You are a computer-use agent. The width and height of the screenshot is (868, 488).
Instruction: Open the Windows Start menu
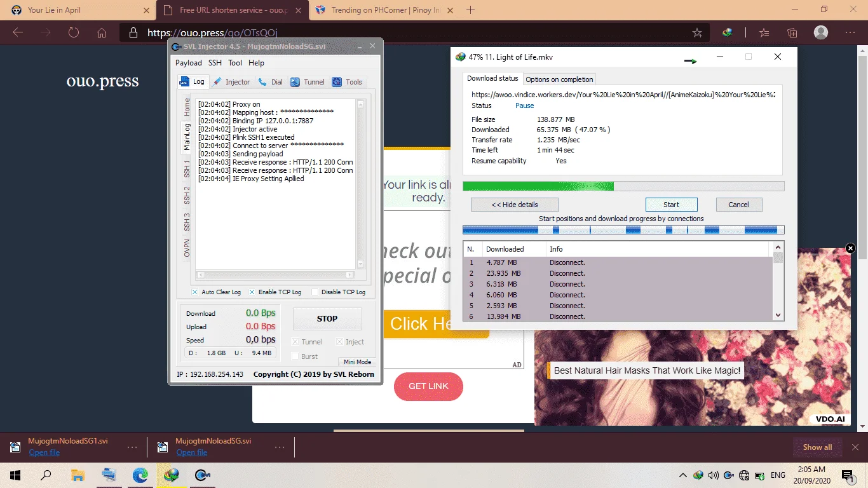tap(15, 475)
